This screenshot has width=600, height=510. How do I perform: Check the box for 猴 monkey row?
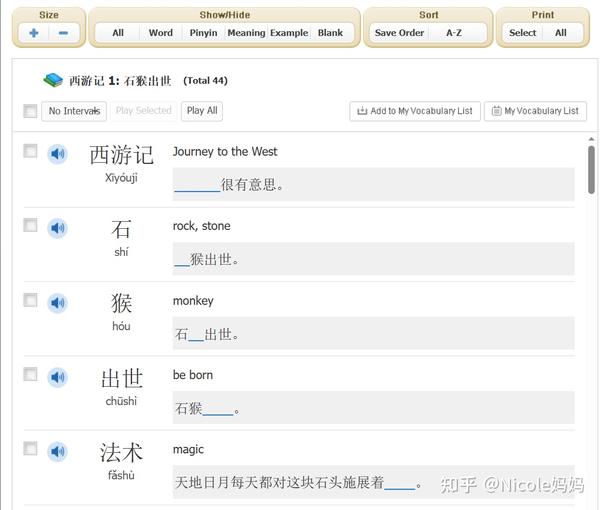[30, 300]
